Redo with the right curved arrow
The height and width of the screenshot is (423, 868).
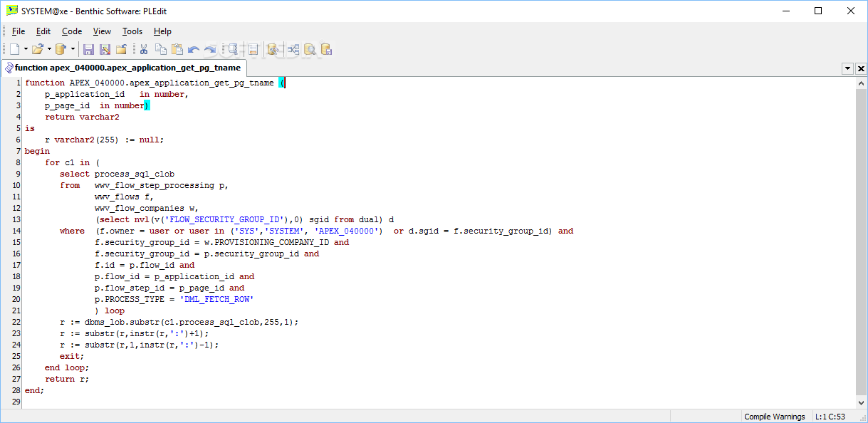point(210,49)
